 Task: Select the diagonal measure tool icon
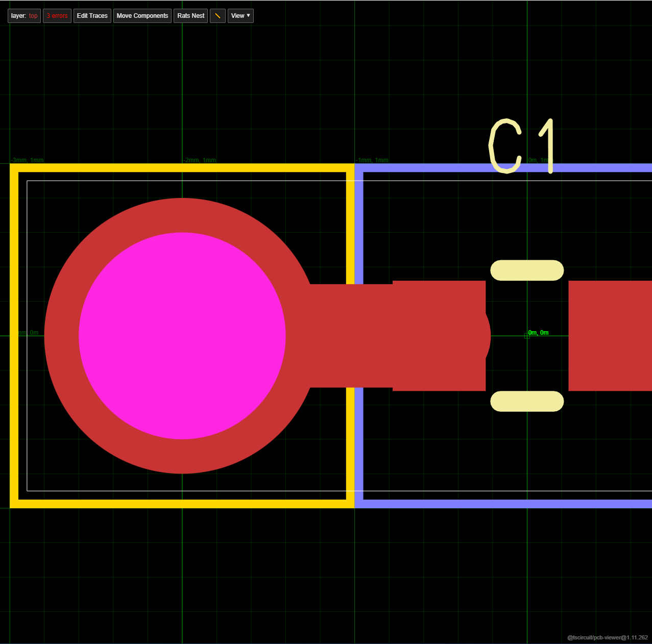click(x=218, y=16)
